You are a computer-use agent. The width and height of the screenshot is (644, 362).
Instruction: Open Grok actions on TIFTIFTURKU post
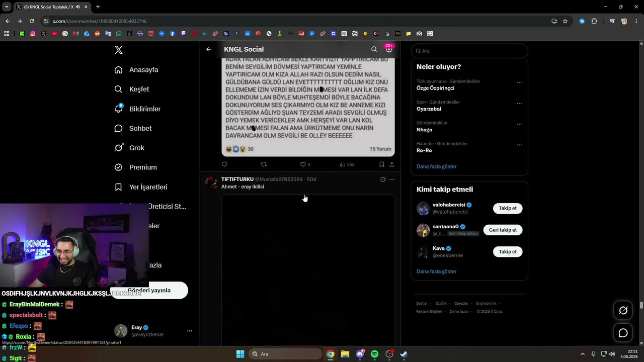tap(383, 179)
